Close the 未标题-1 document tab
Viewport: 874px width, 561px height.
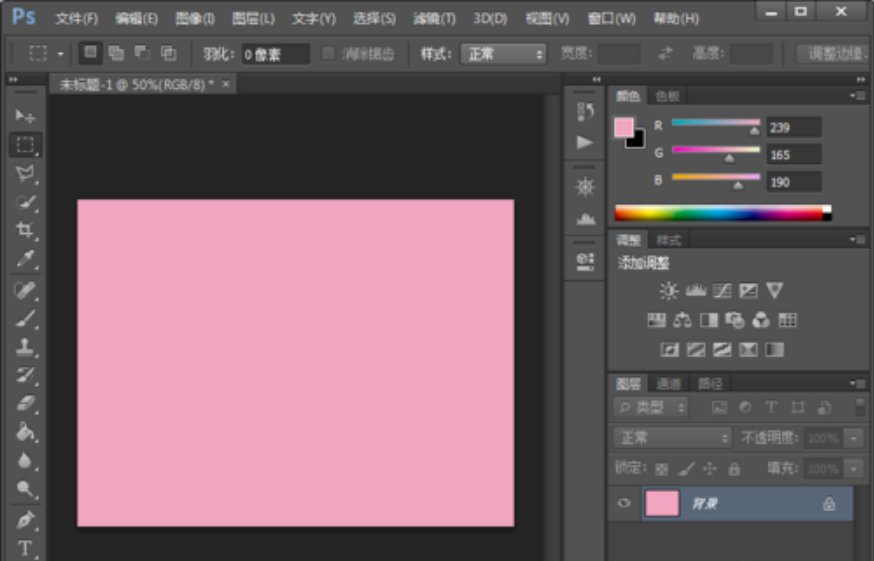tap(226, 85)
